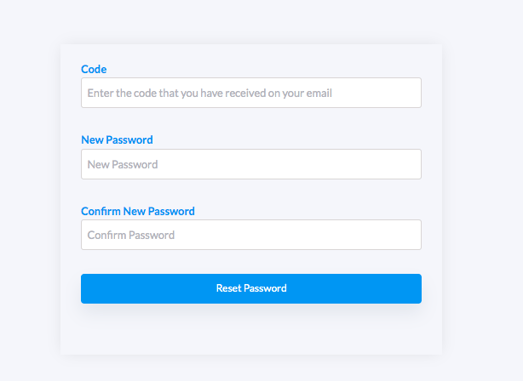Click the white Reset Password text

pos(251,288)
